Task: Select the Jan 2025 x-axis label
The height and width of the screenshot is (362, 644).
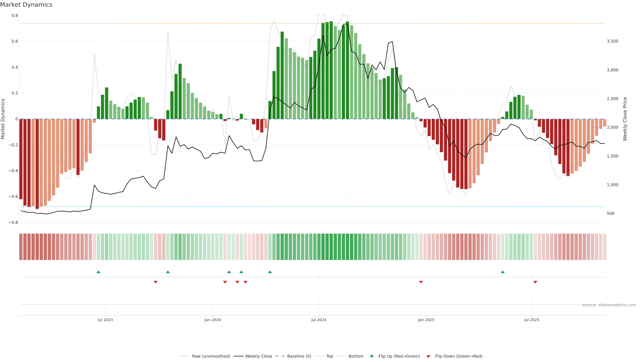Action: tap(426, 320)
